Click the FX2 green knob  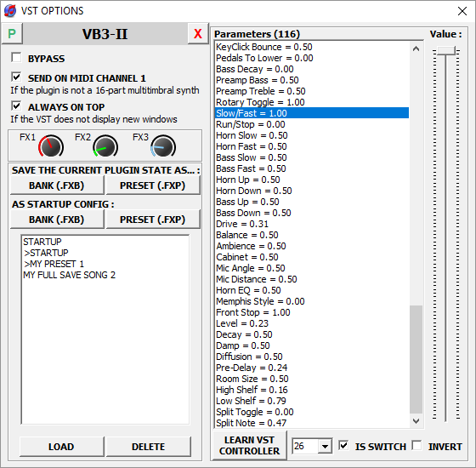click(x=105, y=146)
